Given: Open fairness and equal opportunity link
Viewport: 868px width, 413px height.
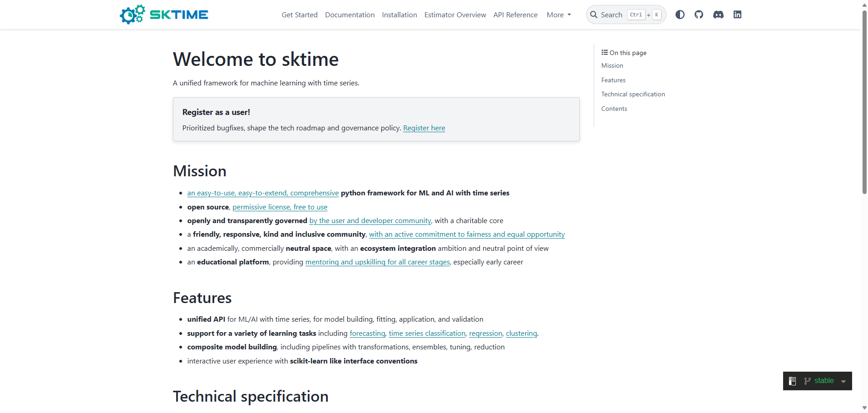Looking at the screenshot, I should (x=467, y=234).
